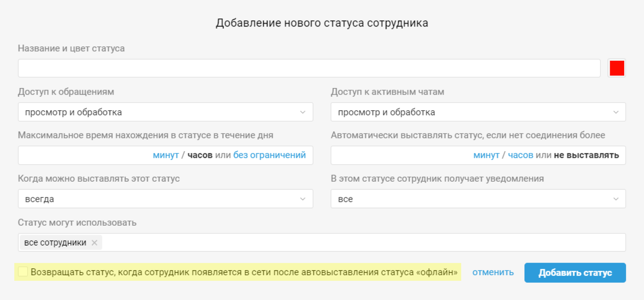
Task: Select 'часов' for auto-set on disconnect
Action: 521,155
